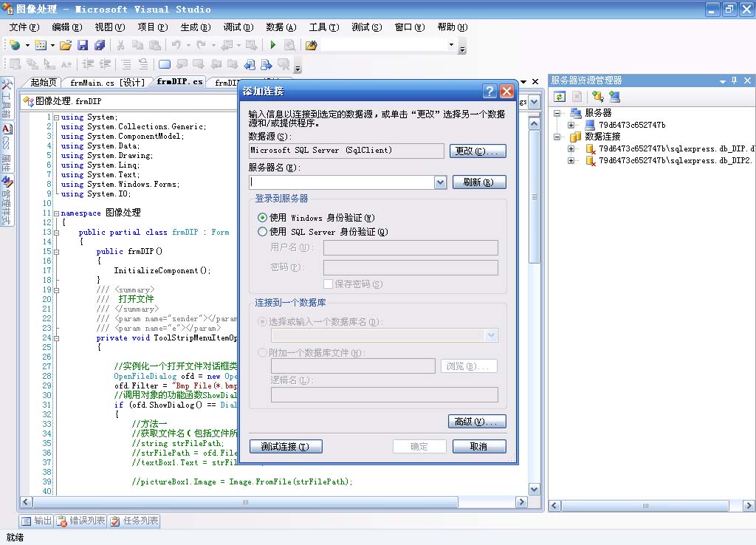The image size is (756, 545).
Task: Click the Find in Files binoculars icon
Action: pos(312,45)
